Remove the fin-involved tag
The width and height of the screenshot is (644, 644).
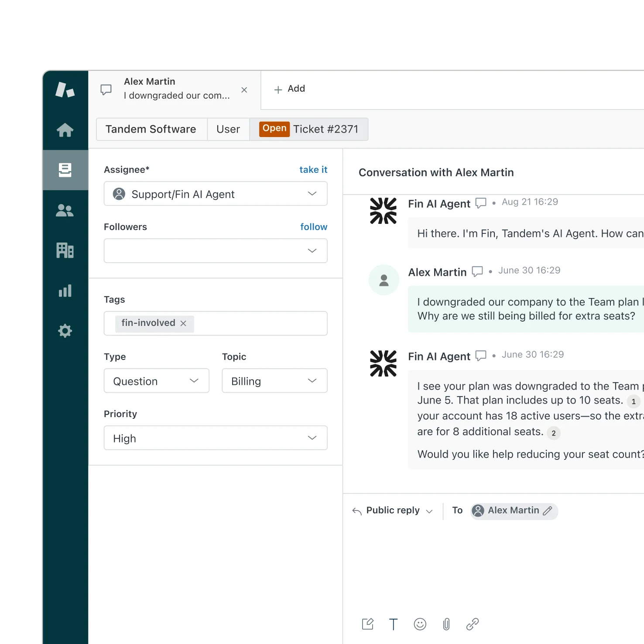click(184, 323)
